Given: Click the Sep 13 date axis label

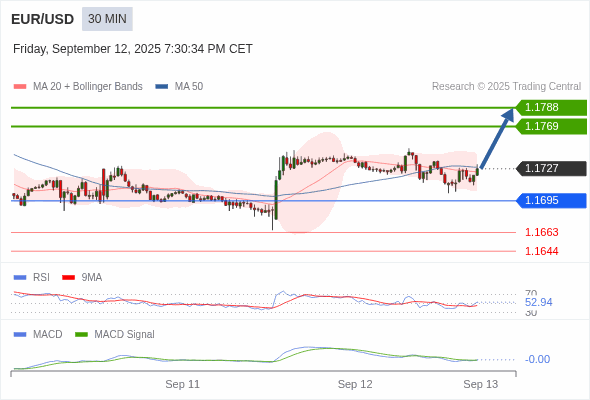Looking at the screenshot, I should point(481,384).
